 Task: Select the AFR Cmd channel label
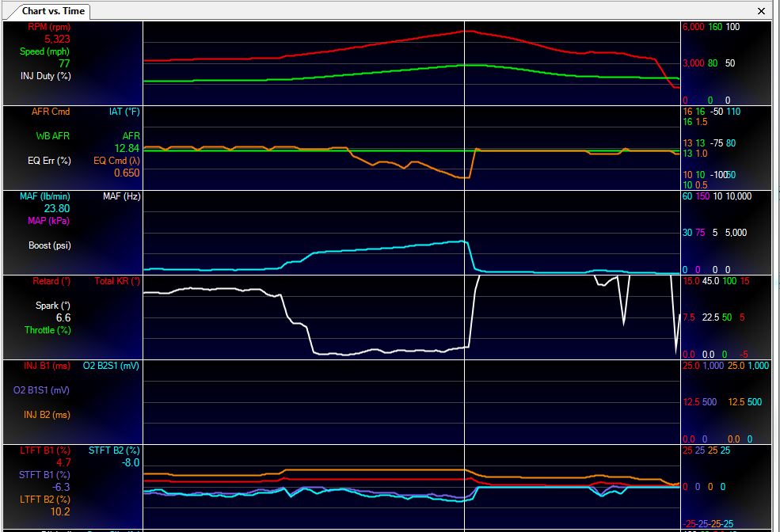(x=51, y=112)
